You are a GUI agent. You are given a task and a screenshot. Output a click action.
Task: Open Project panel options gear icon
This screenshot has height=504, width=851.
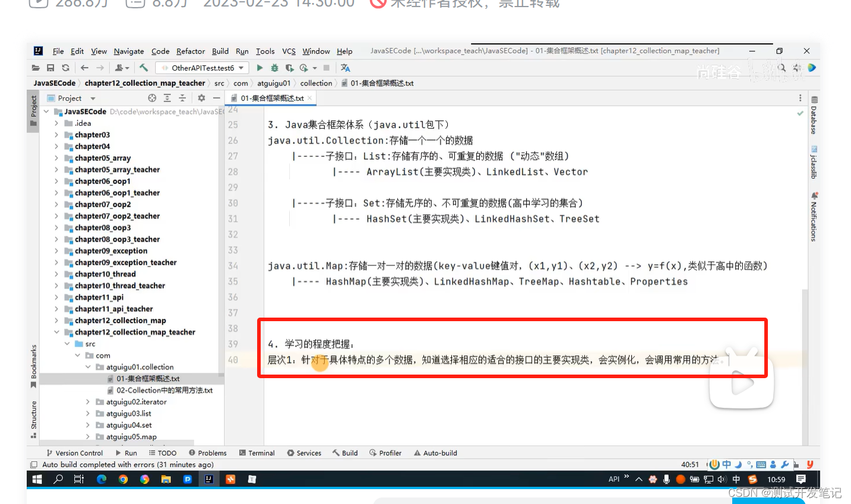[201, 98]
